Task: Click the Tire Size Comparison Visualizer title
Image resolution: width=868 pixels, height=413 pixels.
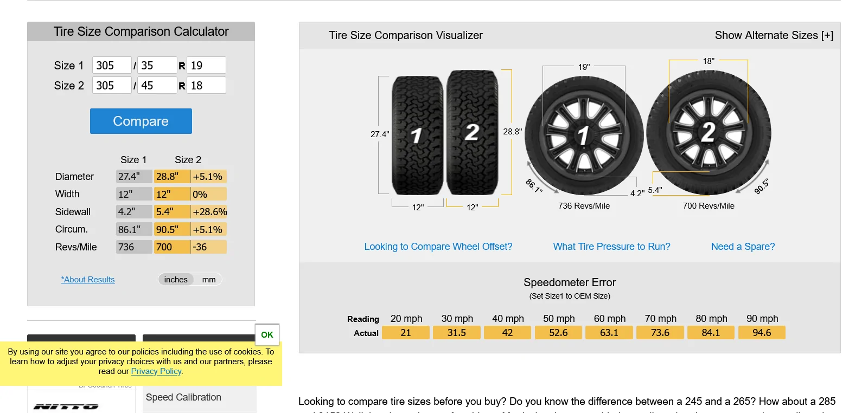Action: [406, 35]
